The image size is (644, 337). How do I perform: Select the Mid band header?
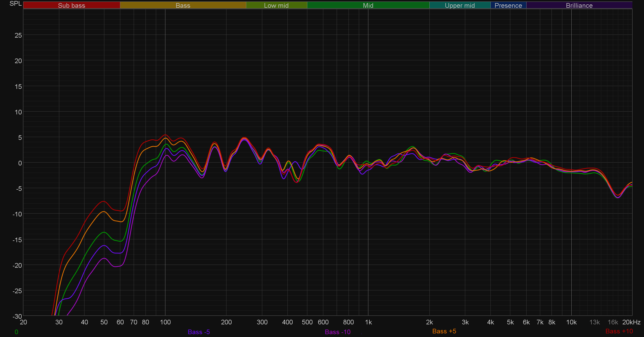(368, 5)
